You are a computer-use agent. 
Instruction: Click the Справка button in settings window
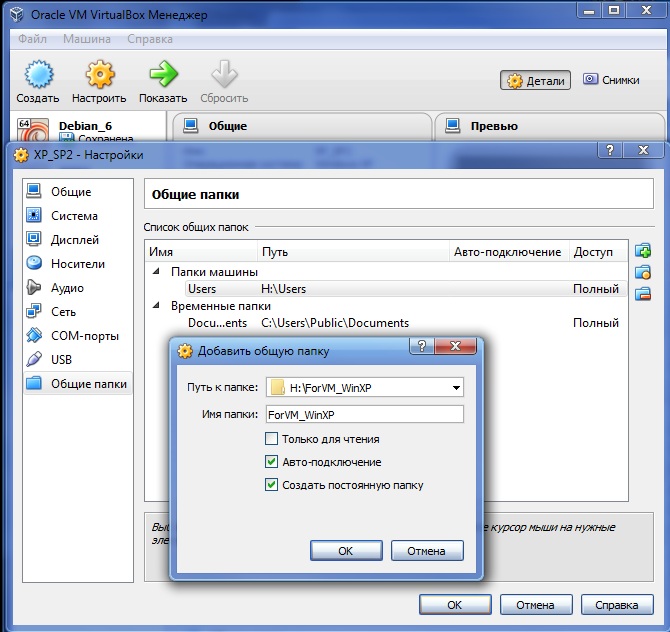pyautogui.click(x=617, y=605)
